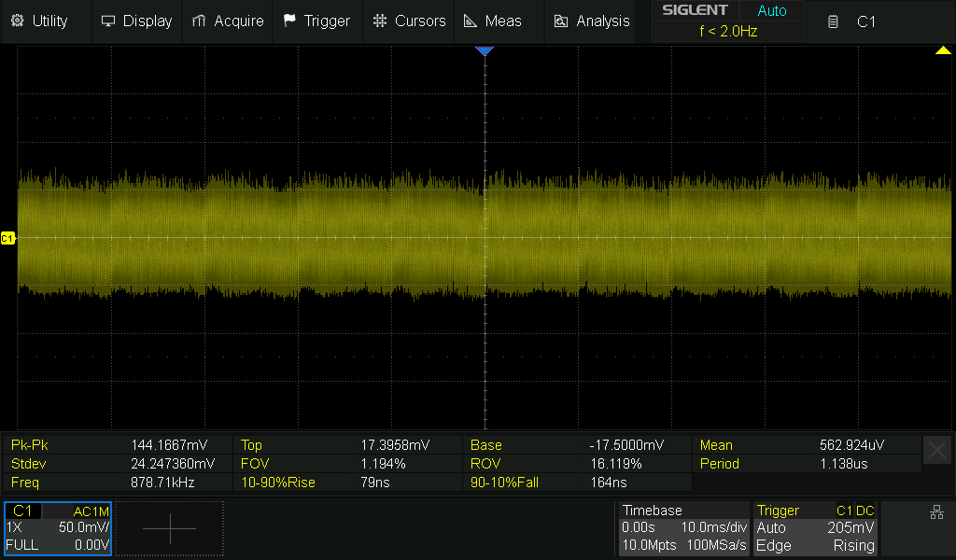The width and height of the screenshot is (956, 560).
Task: Click the network status icon
Action: click(x=937, y=512)
